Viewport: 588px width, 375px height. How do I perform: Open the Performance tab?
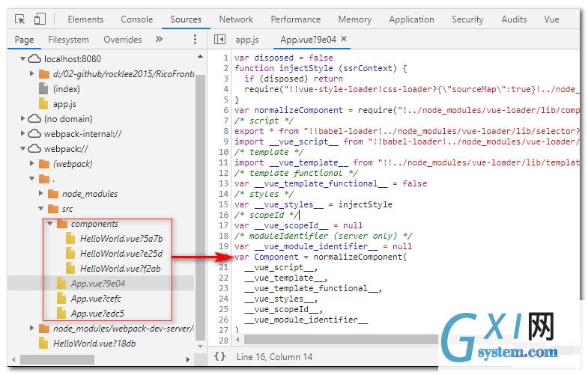(x=296, y=19)
